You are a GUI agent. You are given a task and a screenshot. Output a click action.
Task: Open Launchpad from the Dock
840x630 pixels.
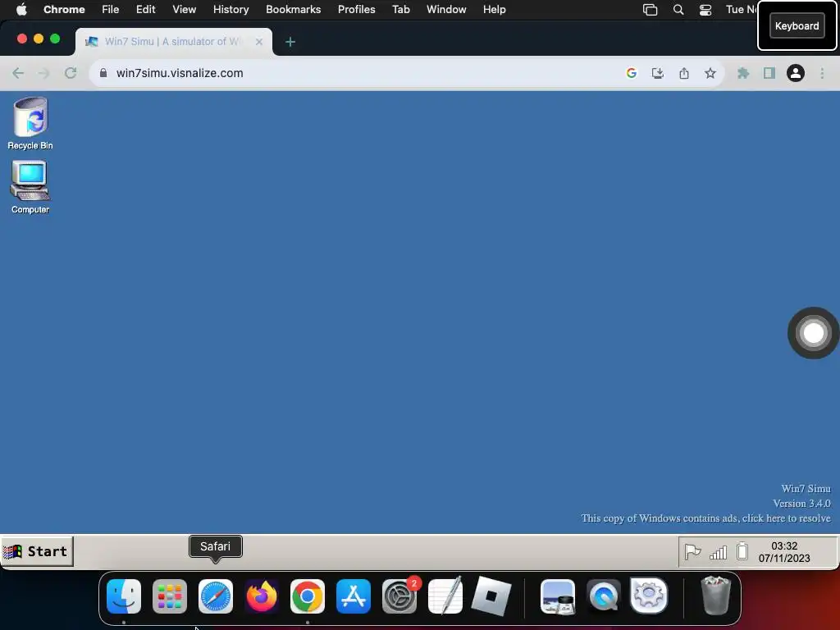point(170,596)
